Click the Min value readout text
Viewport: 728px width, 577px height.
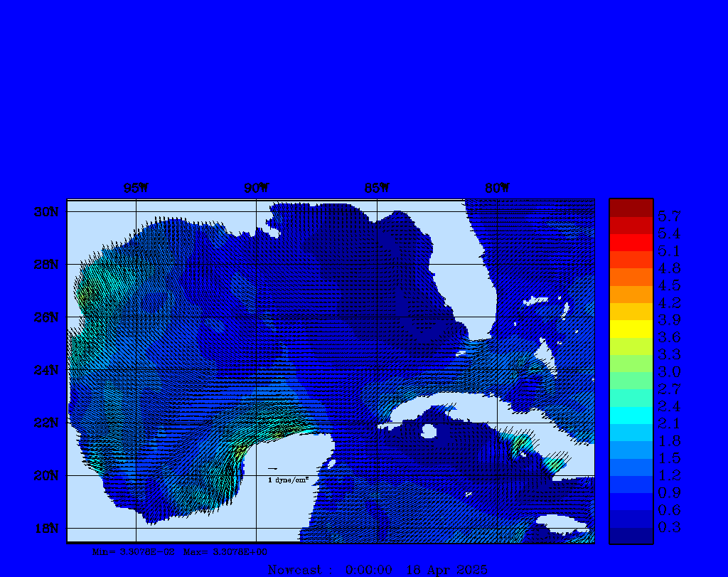[134, 551]
